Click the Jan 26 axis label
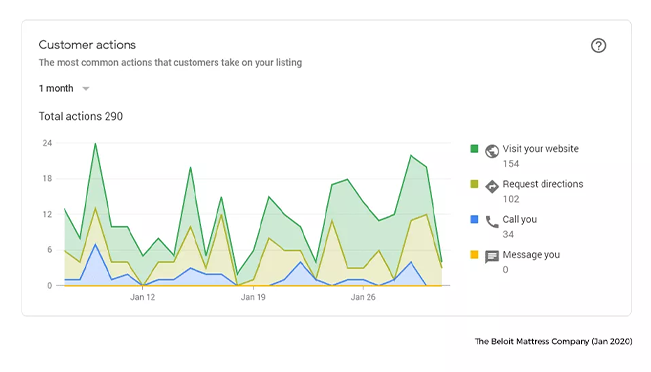 [x=363, y=297]
